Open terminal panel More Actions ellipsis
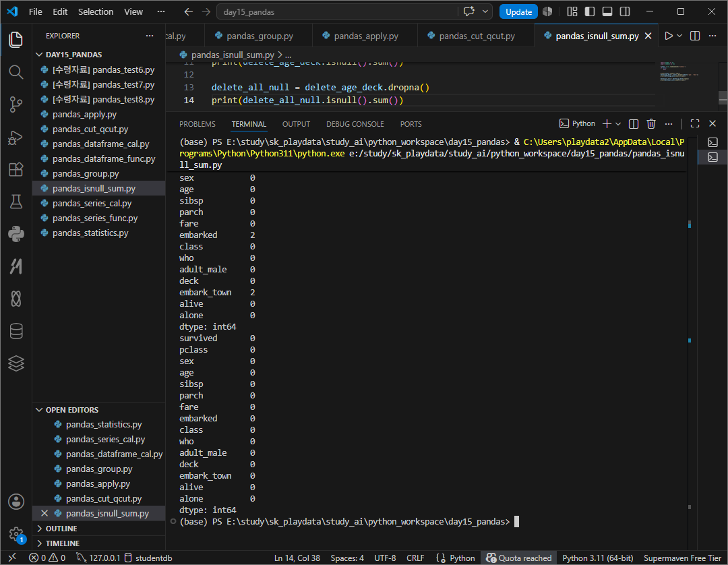Viewport: 728px width, 565px height. tap(669, 123)
